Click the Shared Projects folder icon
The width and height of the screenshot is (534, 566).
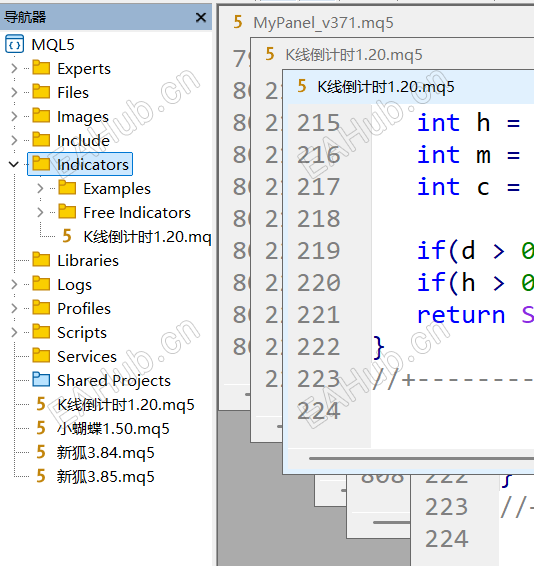(41, 379)
